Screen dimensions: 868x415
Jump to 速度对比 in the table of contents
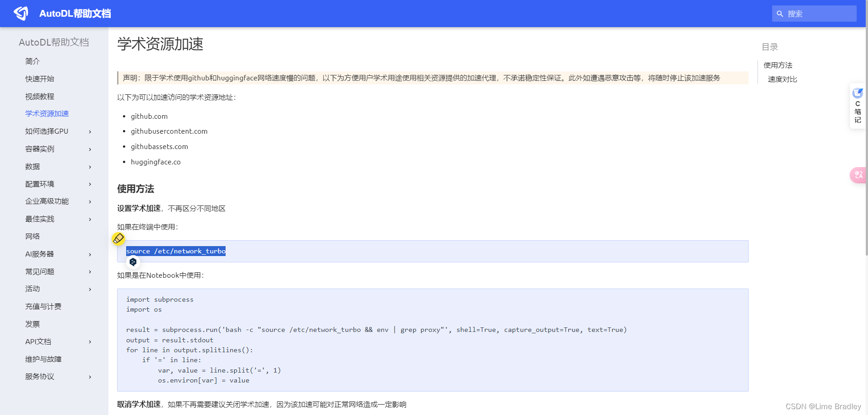click(782, 79)
